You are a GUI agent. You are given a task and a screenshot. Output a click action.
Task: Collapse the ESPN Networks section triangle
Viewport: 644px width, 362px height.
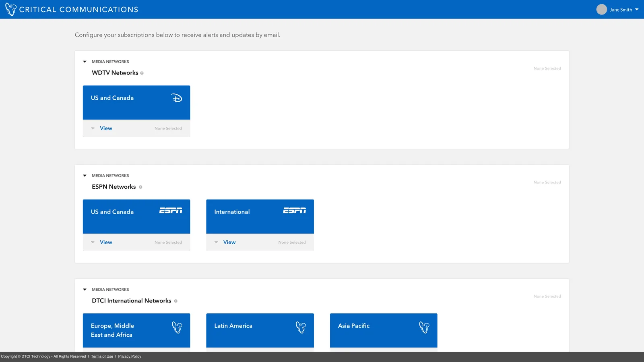(85, 176)
